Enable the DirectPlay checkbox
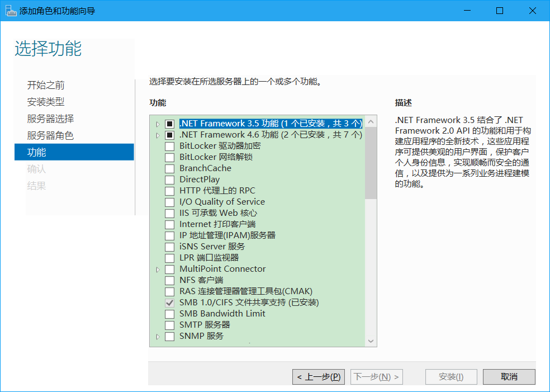 click(x=170, y=180)
